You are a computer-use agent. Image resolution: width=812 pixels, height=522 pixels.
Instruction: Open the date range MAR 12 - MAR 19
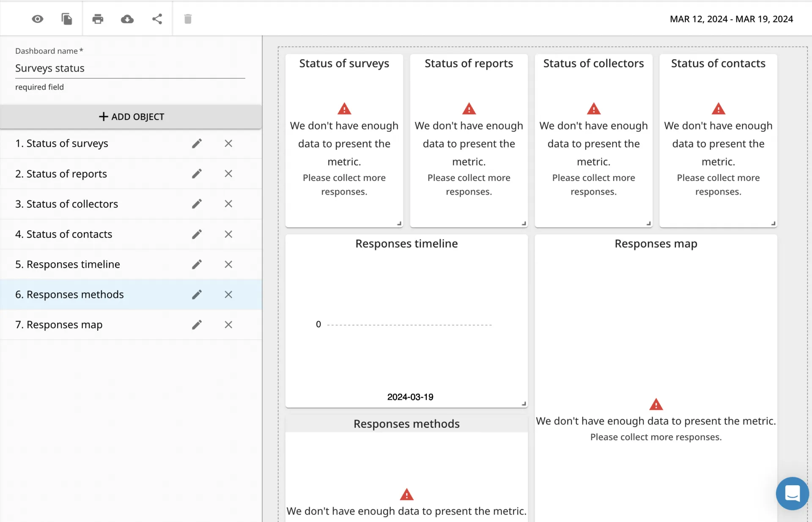[x=731, y=19]
